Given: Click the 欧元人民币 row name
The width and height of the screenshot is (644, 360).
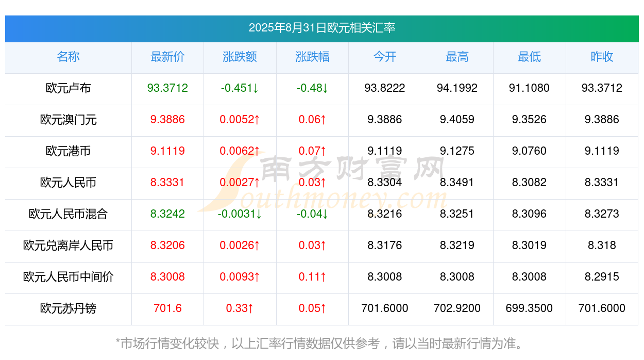Looking at the screenshot, I should tap(69, 183).
